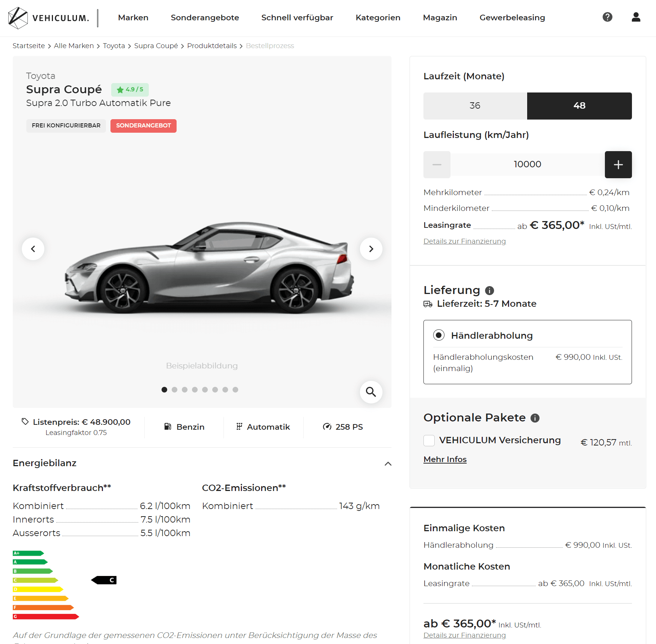656x644 pixels.
Task: Click the black C efficiency class marker
Action: pos(104,580)
